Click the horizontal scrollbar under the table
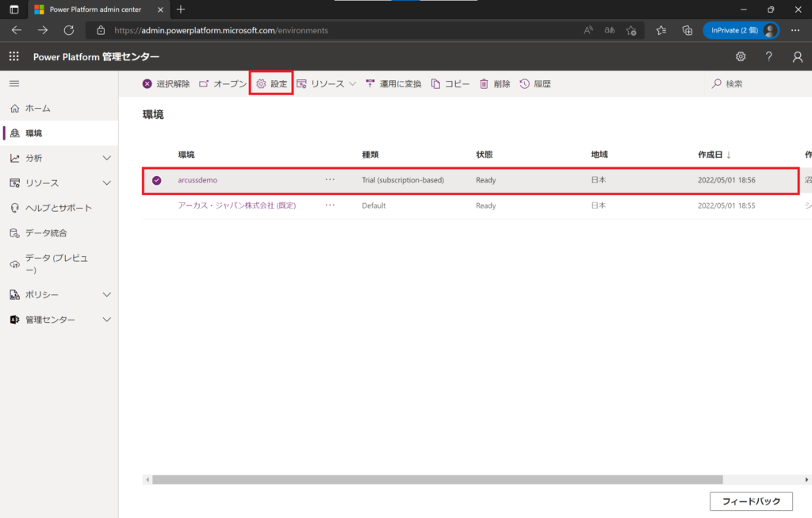The width and height of the screenshot is (812, 518). [x=437, y=480]
